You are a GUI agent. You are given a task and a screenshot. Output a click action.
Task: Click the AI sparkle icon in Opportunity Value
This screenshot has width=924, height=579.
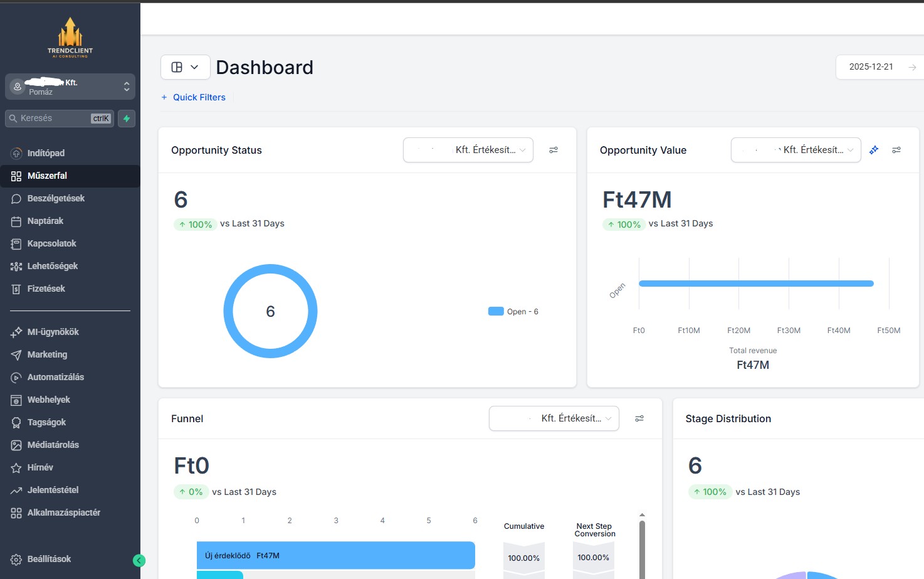coord(874,150)
